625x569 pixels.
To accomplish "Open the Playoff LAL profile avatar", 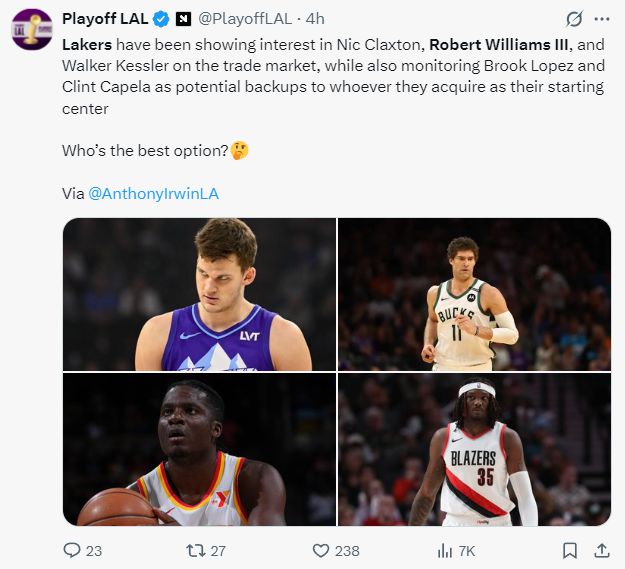I will 31,29.
